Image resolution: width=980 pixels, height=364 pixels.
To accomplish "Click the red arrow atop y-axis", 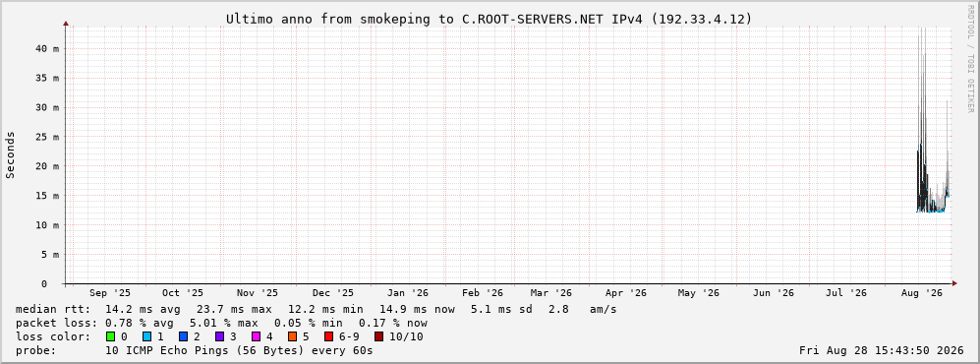I will pyautogui.click(x=66, y=24).
